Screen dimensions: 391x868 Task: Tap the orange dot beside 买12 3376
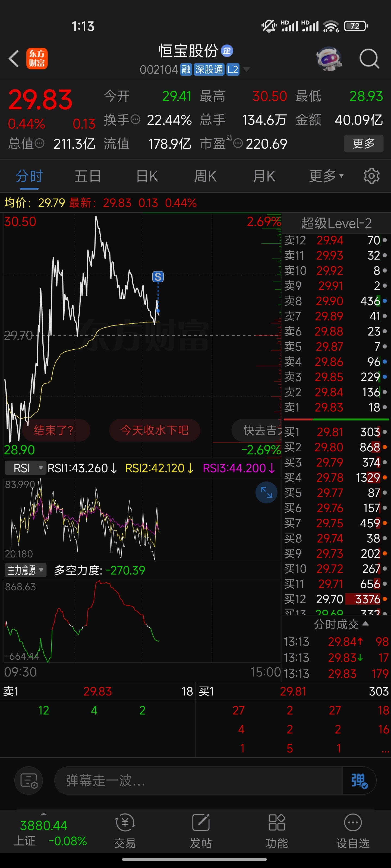384,599
